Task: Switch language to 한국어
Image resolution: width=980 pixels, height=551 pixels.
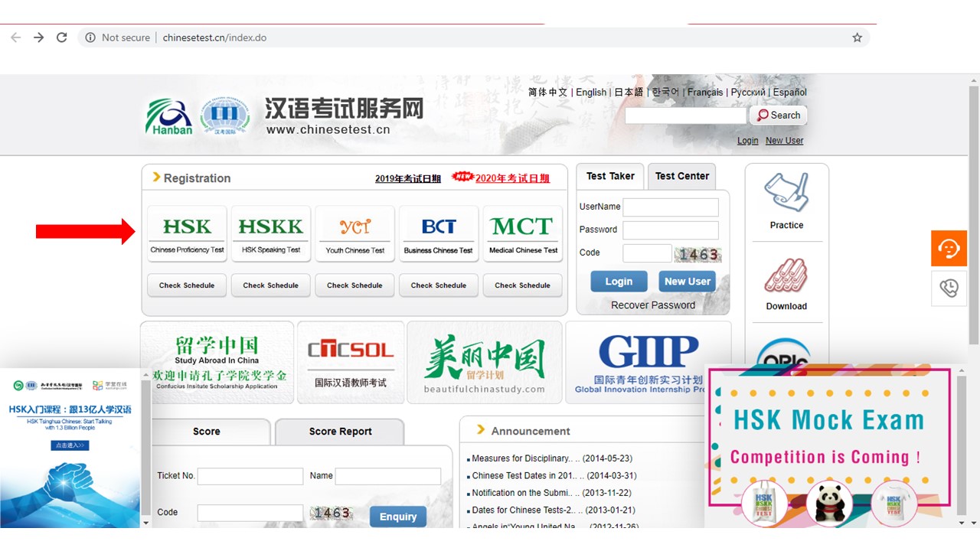Action: point(665,92)
